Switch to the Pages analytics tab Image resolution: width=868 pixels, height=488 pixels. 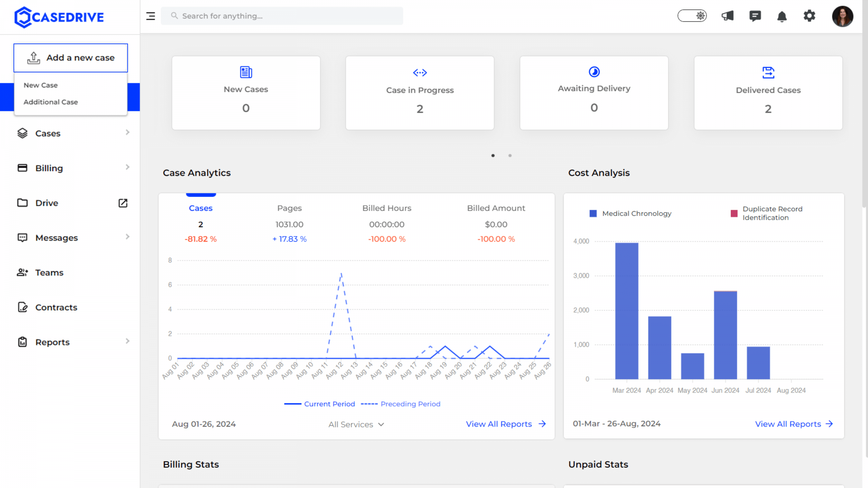[289, 208]
